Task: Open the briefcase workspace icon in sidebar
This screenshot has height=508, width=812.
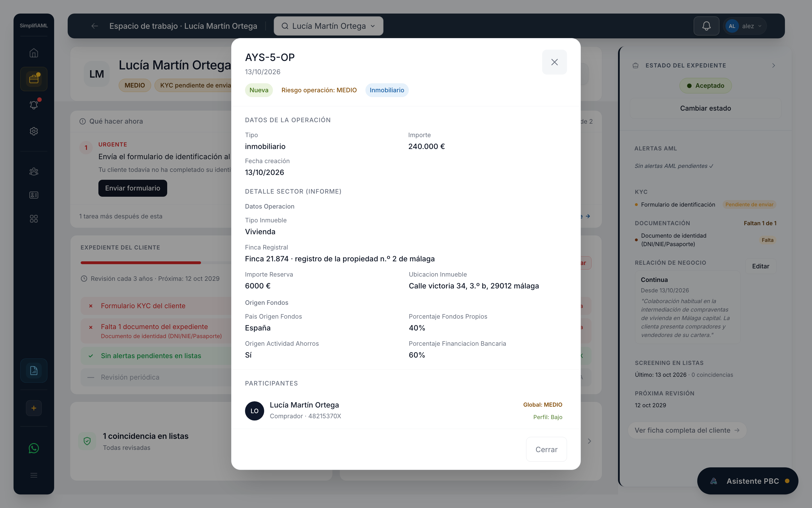Action: [x=34, y=79]
